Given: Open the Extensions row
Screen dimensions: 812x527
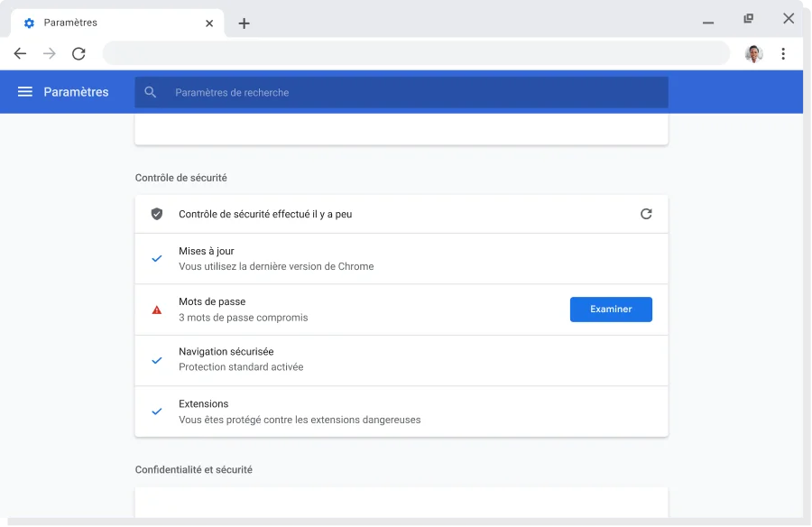Looking at the screenshot, I should (401, 411).
